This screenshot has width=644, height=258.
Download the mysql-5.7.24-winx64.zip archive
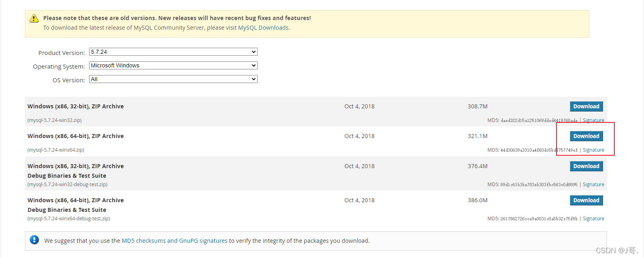[586, 136]
